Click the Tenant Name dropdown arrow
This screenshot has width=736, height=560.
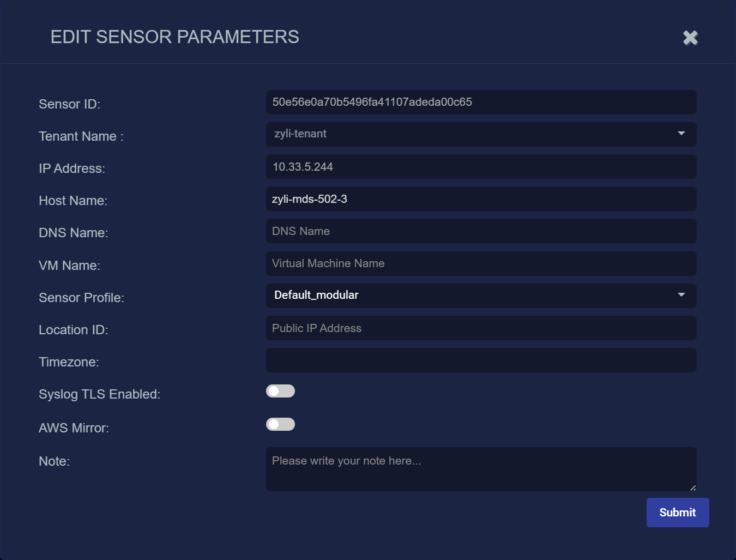click(x=680, y=133)
